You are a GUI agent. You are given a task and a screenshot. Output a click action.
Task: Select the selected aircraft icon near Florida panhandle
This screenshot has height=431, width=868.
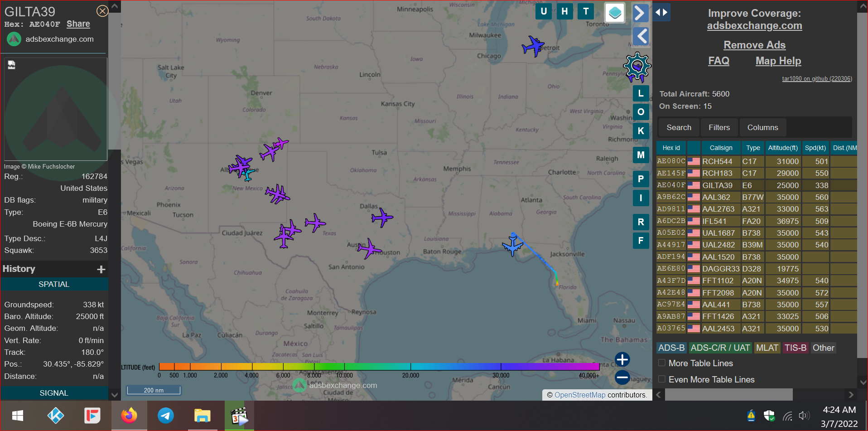click(512, 246)
